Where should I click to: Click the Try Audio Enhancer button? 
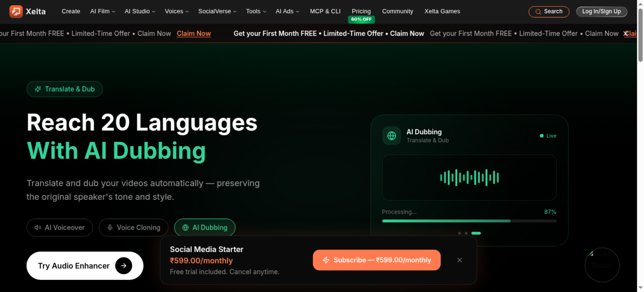pos(85,266)
